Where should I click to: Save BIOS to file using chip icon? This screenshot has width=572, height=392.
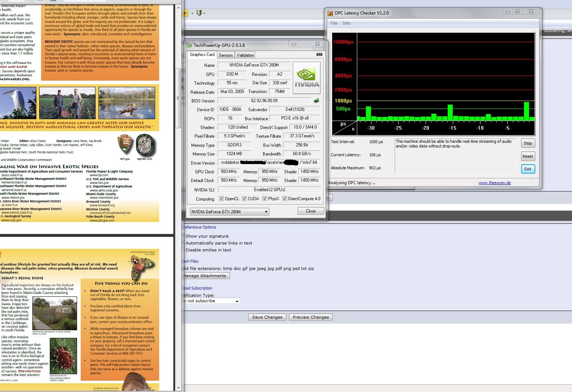317,101
